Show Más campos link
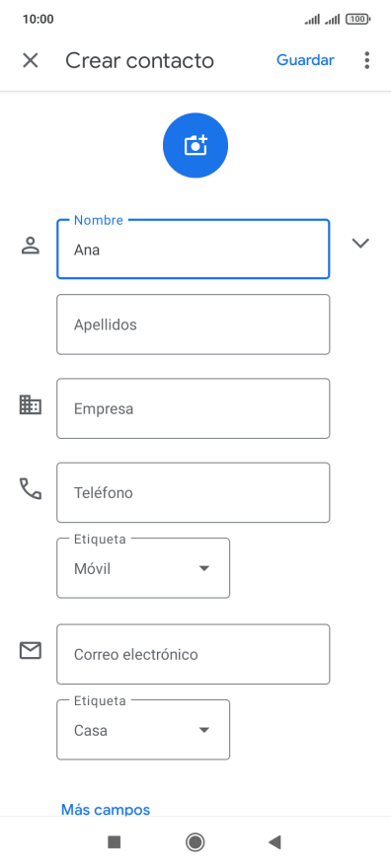The height and width of the screenshot is (868, 391). pos(106,810)
